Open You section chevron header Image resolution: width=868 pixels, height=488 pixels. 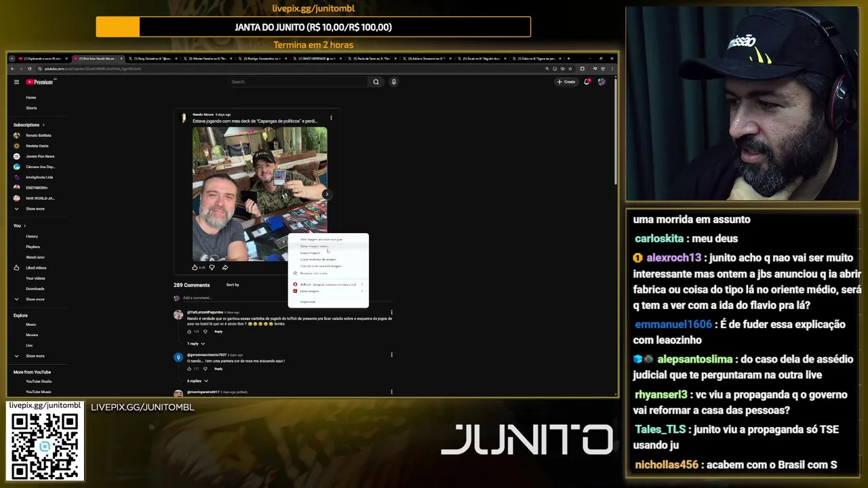point(20,226)
